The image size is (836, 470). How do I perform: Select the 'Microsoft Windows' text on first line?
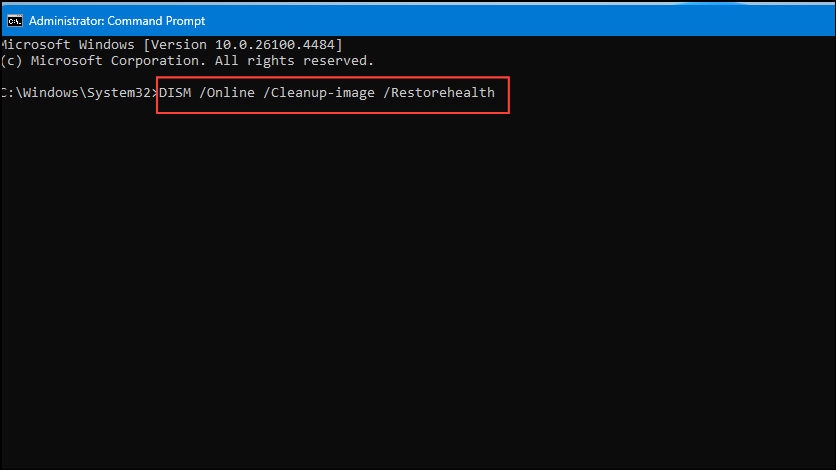click(68, 45)
